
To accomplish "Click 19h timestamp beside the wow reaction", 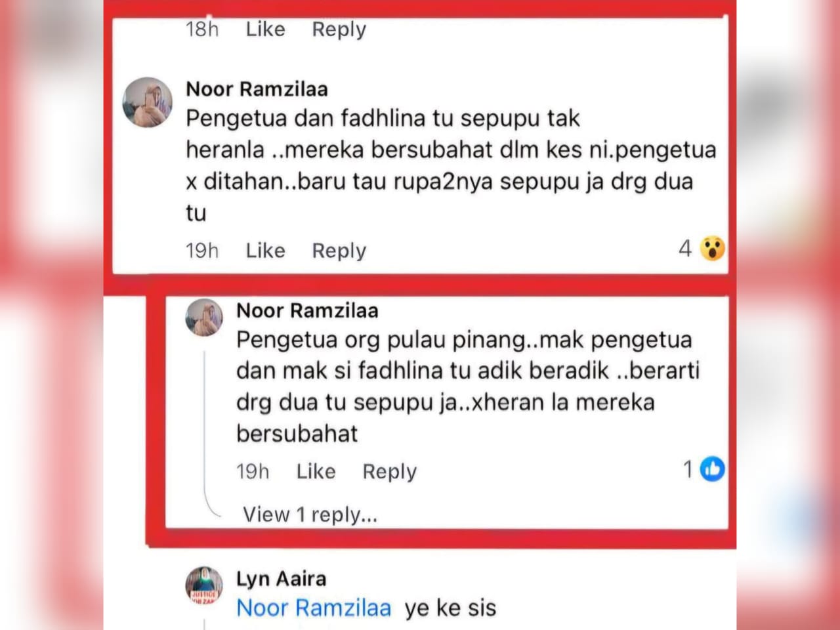I will click(201, 250).
